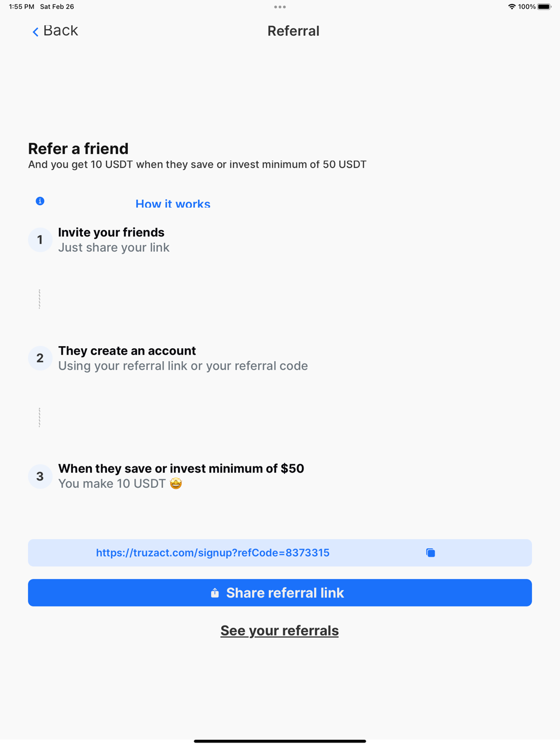Viewport: 560px width, 747px height.
Task: Open the three-dot multitasking menu at top
Action: point(280,7)
